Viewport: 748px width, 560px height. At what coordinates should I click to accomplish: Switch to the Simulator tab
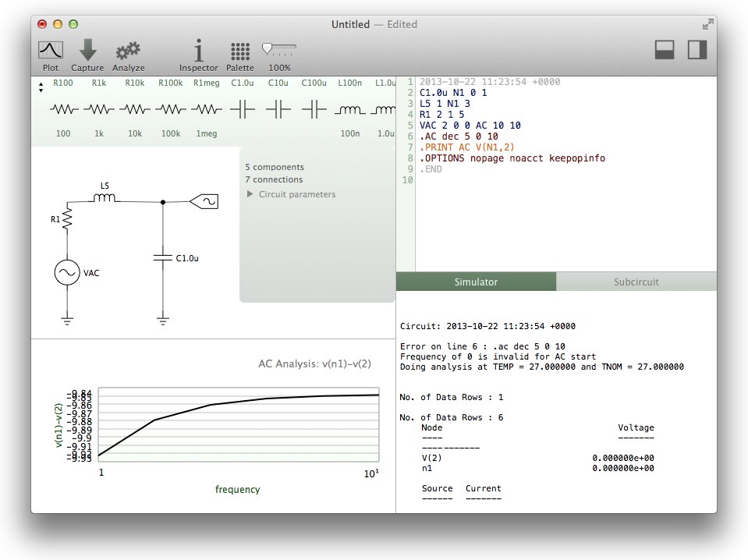(476, 282)
